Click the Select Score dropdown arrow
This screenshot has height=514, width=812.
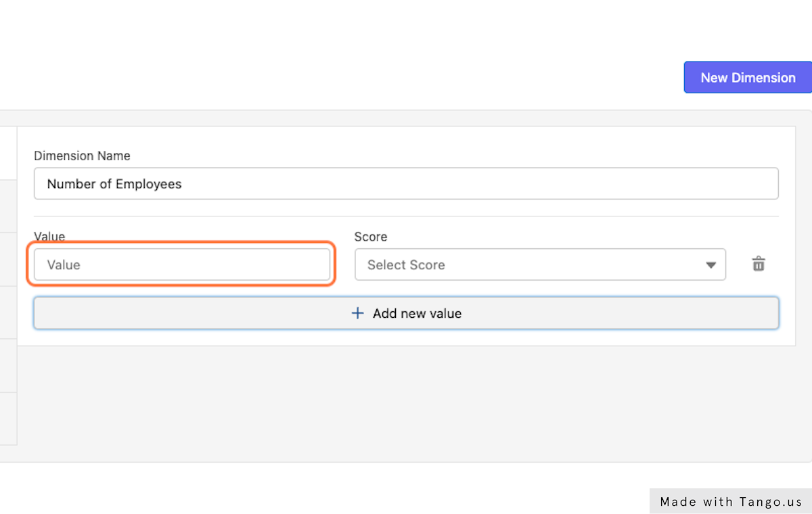(710, 265)
